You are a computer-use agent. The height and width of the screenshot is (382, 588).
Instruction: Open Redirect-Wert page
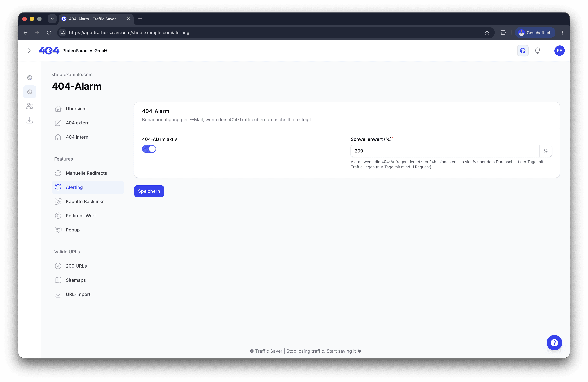[87, 216]
